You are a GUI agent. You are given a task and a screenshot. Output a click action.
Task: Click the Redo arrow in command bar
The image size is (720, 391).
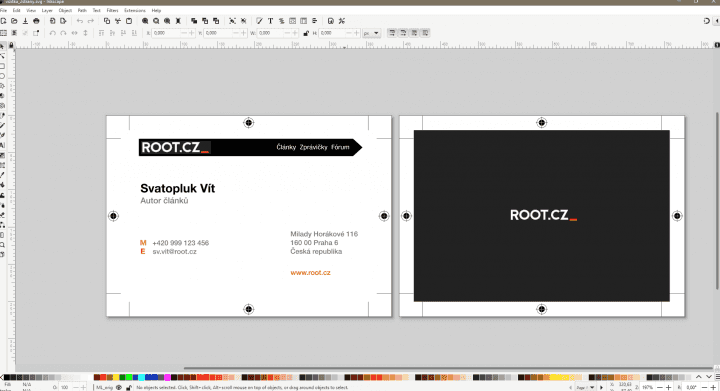point(90,21)
